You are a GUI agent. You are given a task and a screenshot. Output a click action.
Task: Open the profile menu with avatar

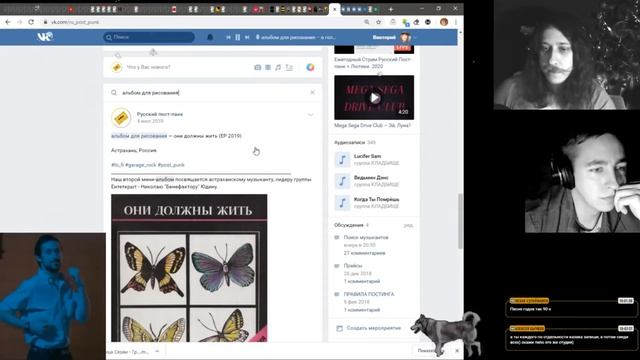pos(394,37)
